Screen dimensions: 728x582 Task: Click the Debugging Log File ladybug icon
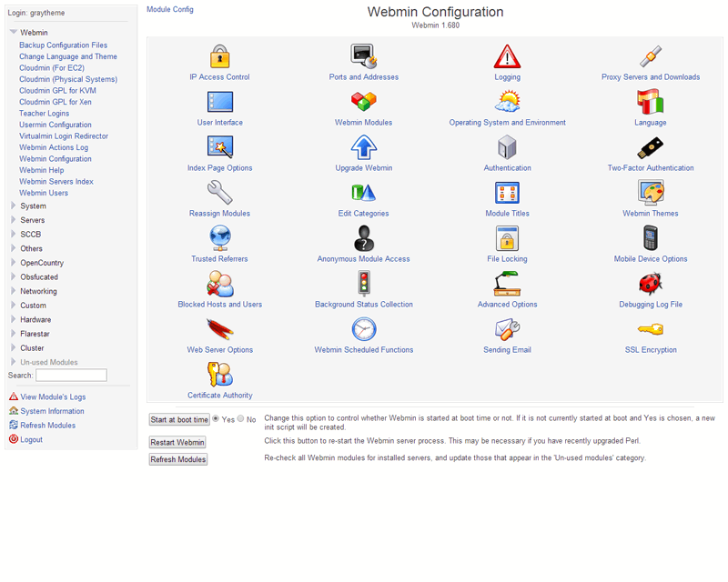[x=651, y=283]
